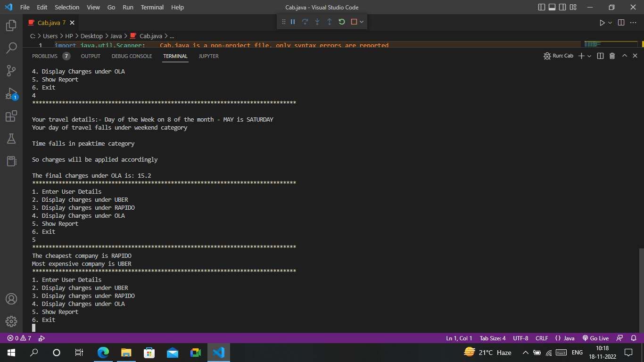Image resolution: width=644 pixels, height=362 pixels.
Task: Change line ending by clicking CRLF
Action: pos(542,338)
